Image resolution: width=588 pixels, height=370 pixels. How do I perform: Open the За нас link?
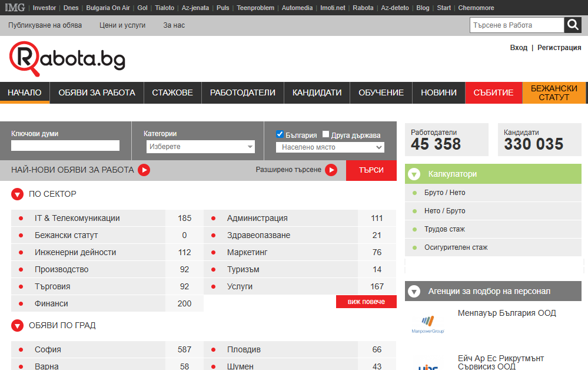(x=174, y=25)
